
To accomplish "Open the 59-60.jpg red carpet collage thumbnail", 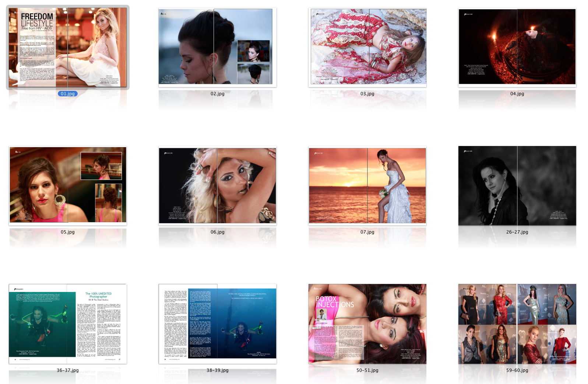I will 517,324.
